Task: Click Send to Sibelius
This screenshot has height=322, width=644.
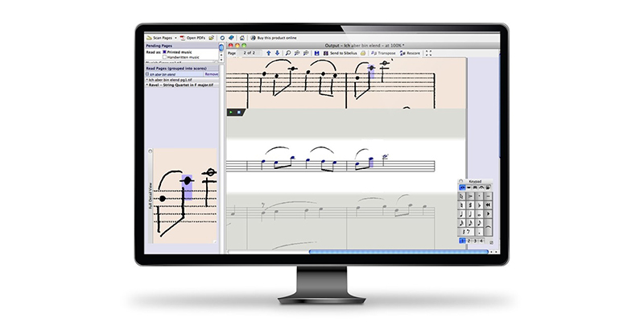Action: 340,53
